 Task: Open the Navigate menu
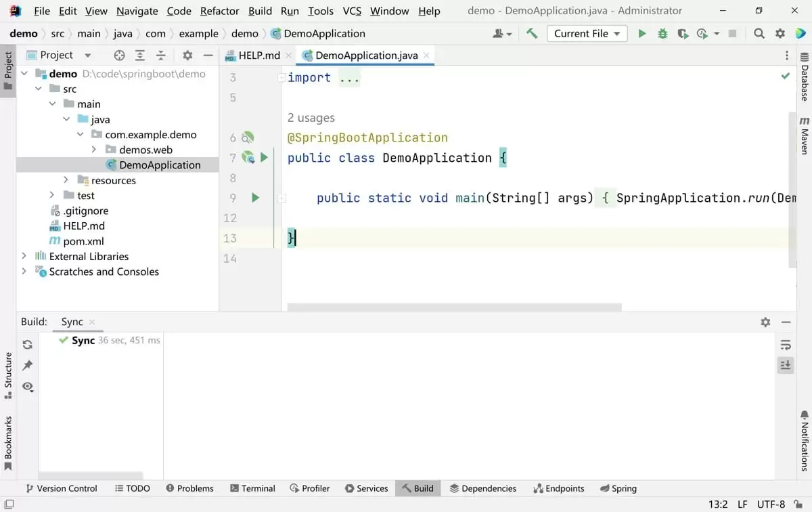(137, 11)
